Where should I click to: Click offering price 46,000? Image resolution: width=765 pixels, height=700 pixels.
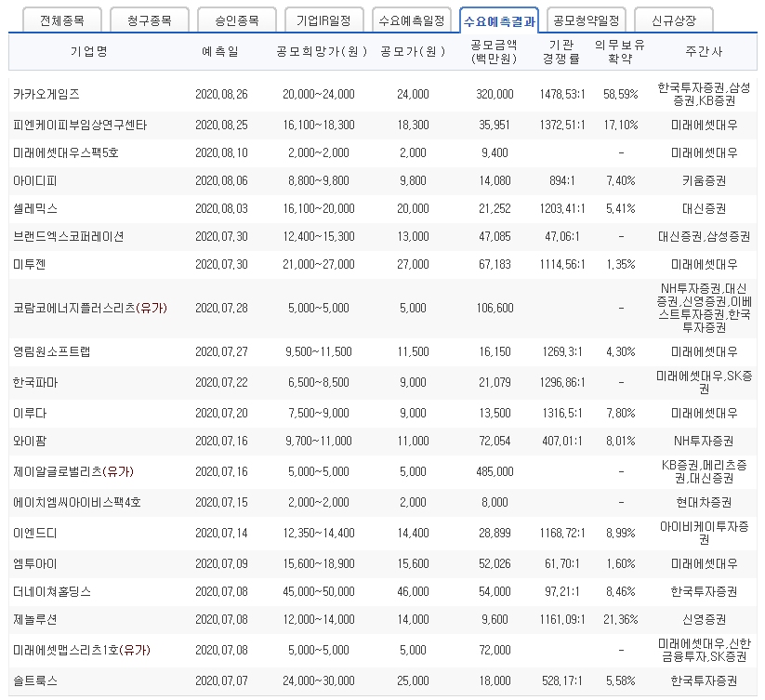[413, 592]
